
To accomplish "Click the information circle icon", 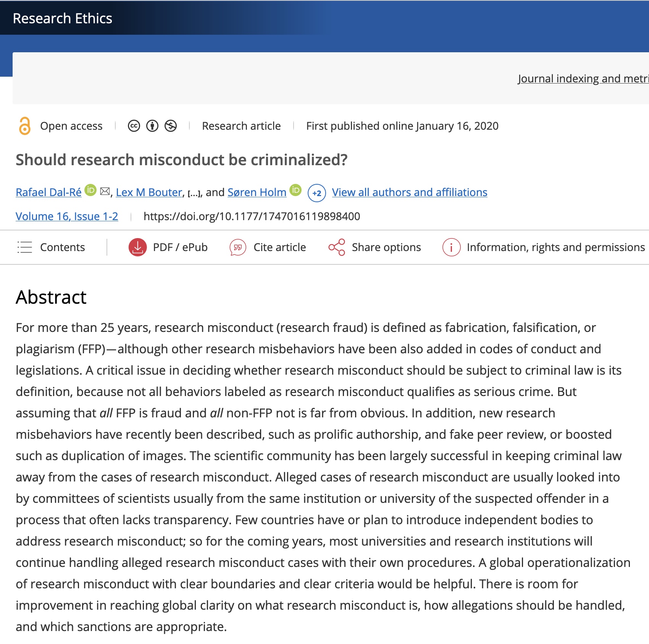I will click(x=451, y=247).
